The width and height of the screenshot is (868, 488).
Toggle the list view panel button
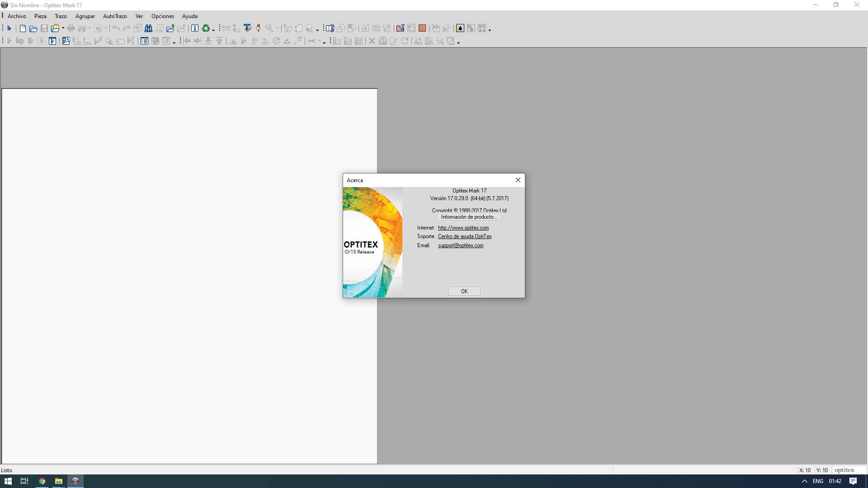coord(144,41)
